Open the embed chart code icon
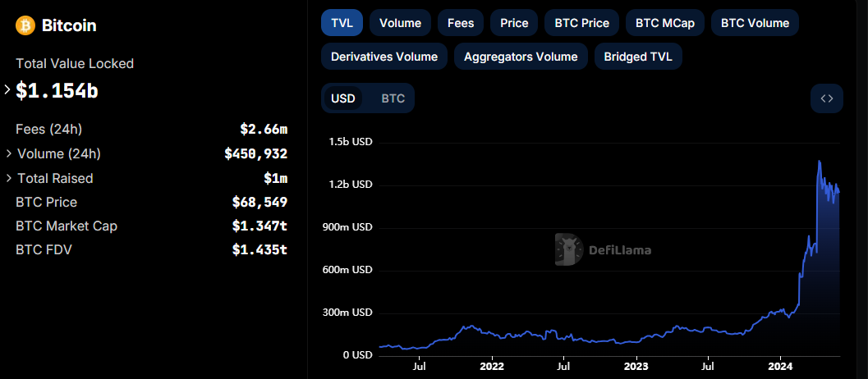868x379 pixels. point(826,98)
